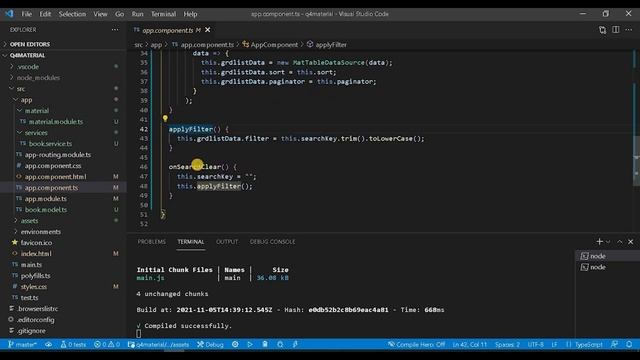Click the open changes compare icon

602,30
